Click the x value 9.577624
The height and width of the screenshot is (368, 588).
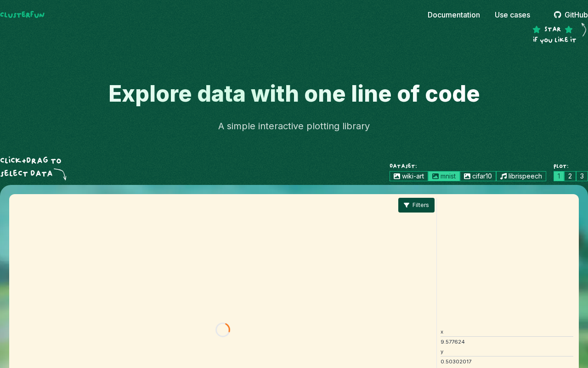[x=452, y=342]
